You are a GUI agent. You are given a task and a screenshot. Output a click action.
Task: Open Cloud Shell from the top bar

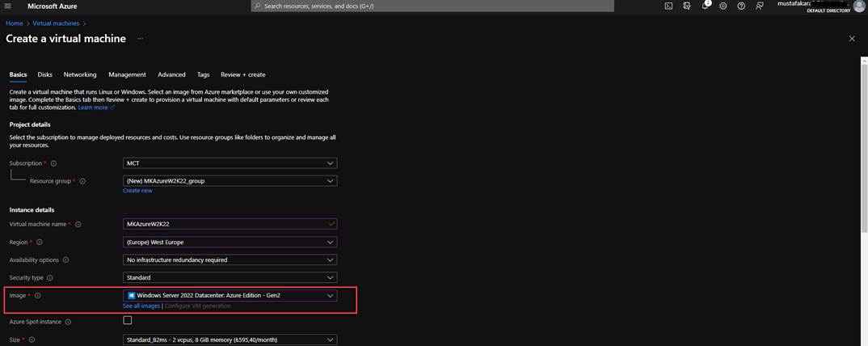click(x=668, y=6)
